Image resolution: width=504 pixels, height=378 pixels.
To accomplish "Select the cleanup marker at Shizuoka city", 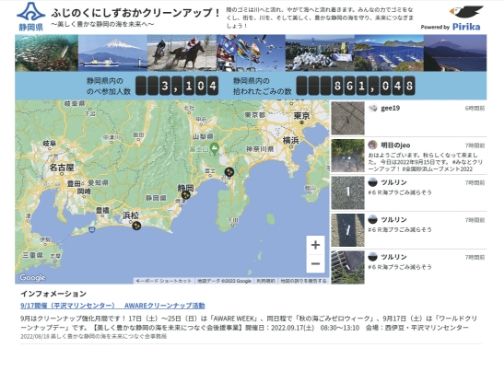I will 186,195.
